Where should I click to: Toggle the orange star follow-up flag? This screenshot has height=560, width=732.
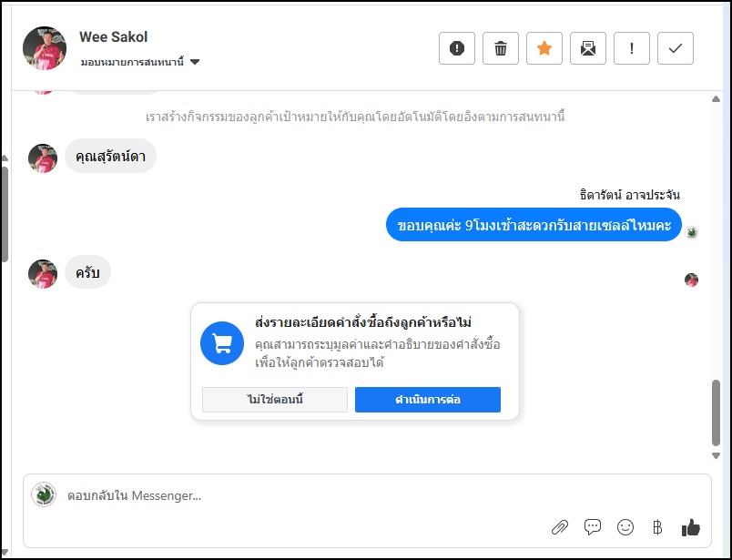pyautogui.click(x=544, y=48)
